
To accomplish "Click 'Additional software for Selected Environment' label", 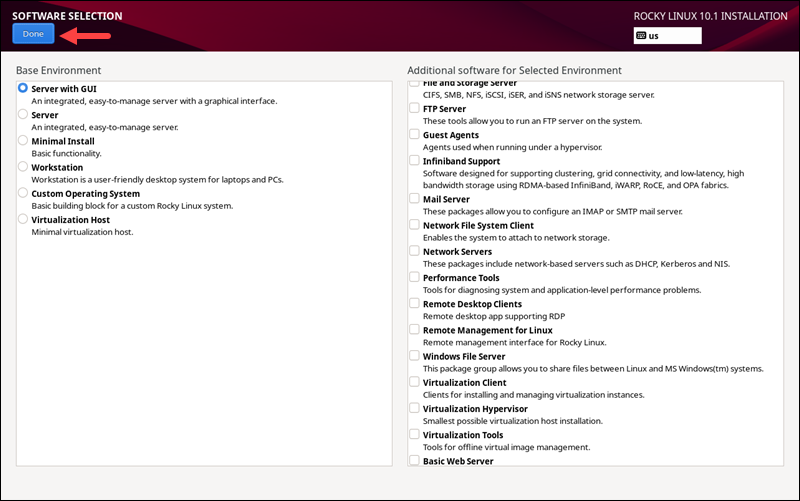I will tap(514, 70).
